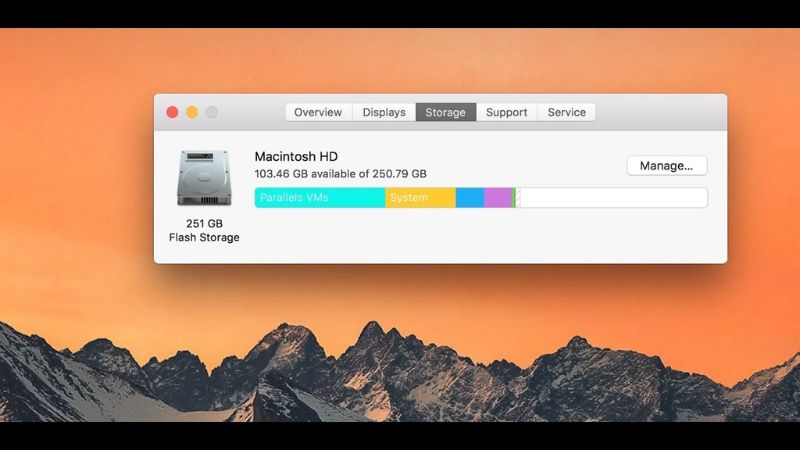Click the empty window title bar area

660,112
